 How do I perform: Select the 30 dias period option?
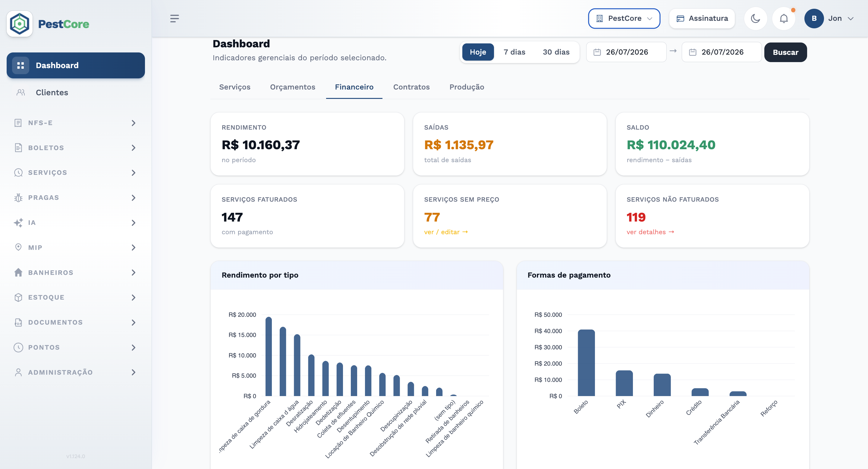pyautogui.click(x=556, y=52)
